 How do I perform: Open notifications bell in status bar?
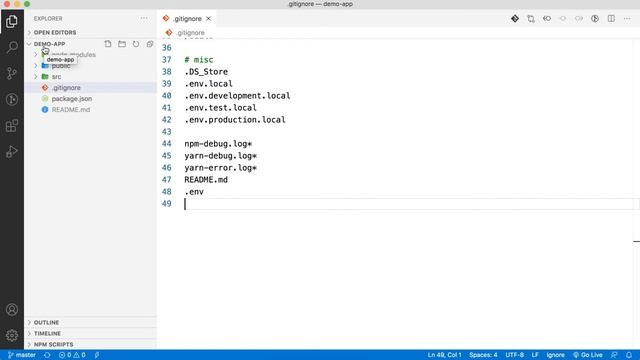[x=629, y=355]
